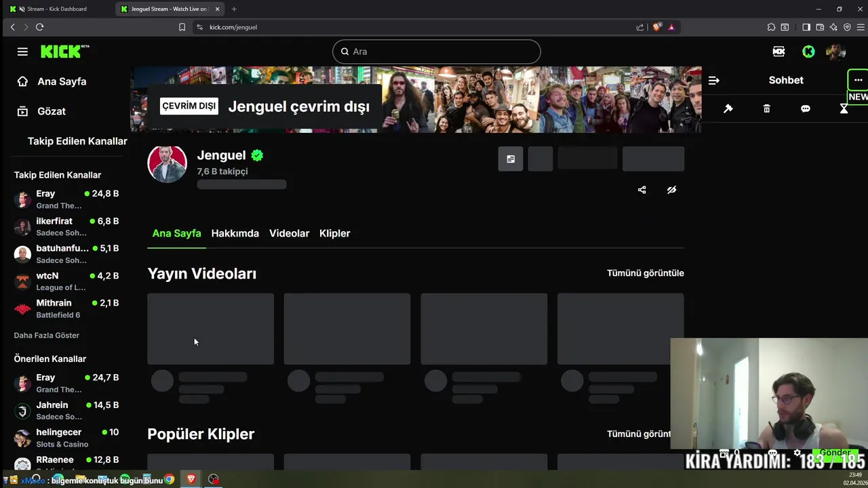Click the Gözat browse icon
The width and height of the screenshot is (868, 488).
22,111
